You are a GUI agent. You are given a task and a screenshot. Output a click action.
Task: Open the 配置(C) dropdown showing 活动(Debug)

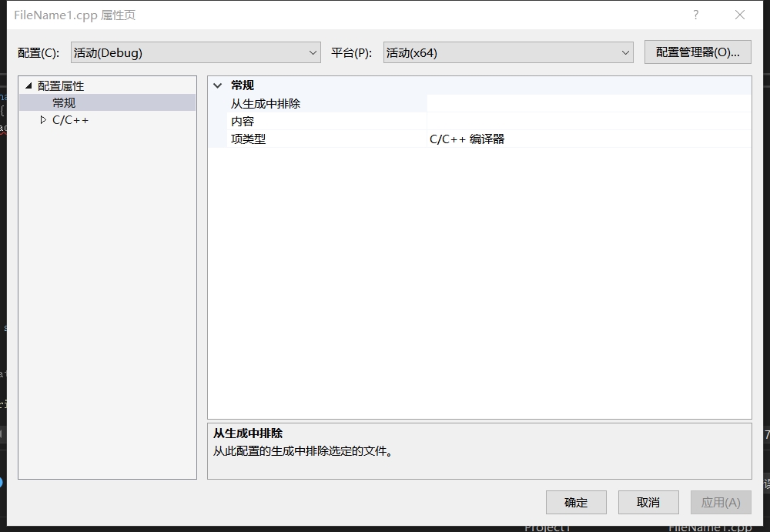pos(196,52)
